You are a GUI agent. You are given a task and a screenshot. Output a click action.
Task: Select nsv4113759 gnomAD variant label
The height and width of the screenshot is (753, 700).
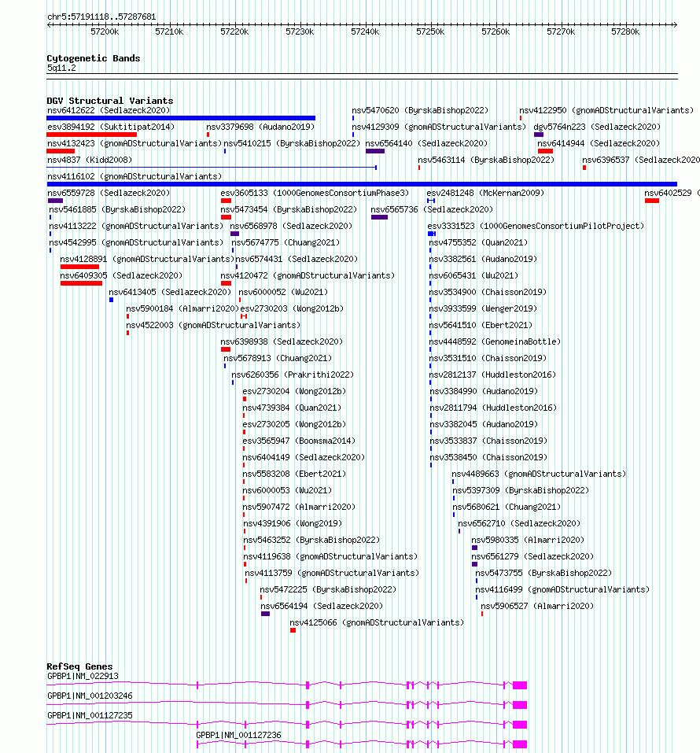pos(332,574)
